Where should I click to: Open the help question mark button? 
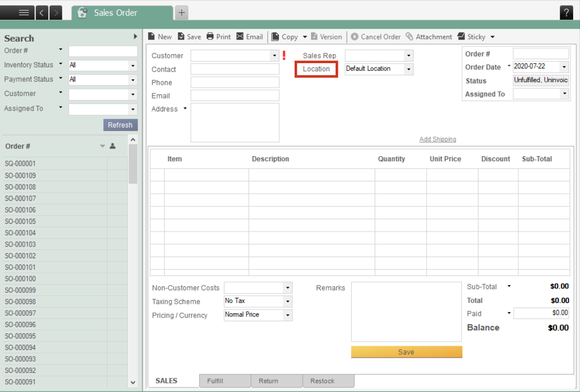(x=566, y=13)
